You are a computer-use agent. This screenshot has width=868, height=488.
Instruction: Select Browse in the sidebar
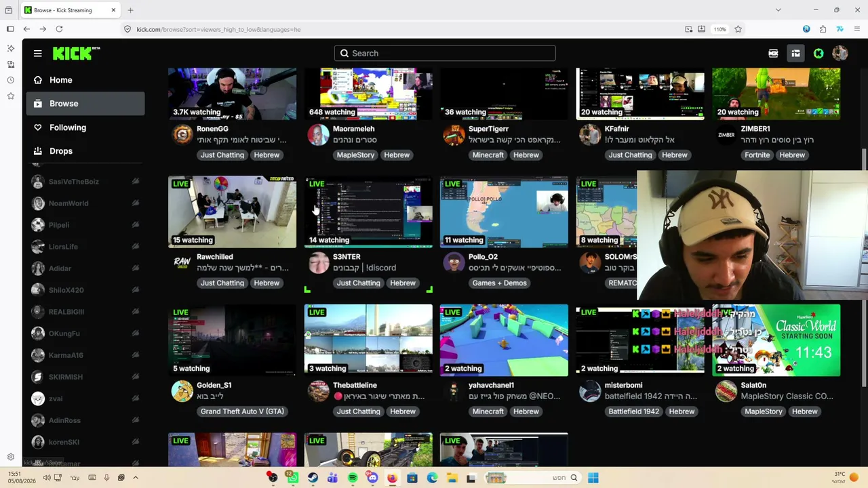tap(85, 104)
